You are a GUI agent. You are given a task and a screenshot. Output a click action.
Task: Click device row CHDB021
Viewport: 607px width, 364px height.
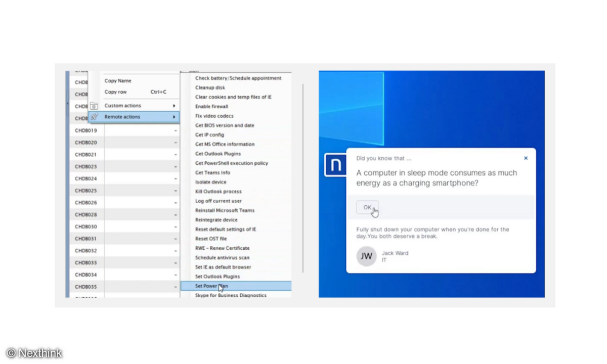124,155
